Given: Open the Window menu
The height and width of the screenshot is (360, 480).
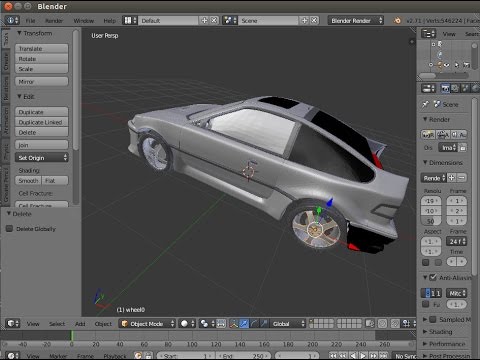Looking at the screenshot, I should pyautogui.click(x=84, y=21).
